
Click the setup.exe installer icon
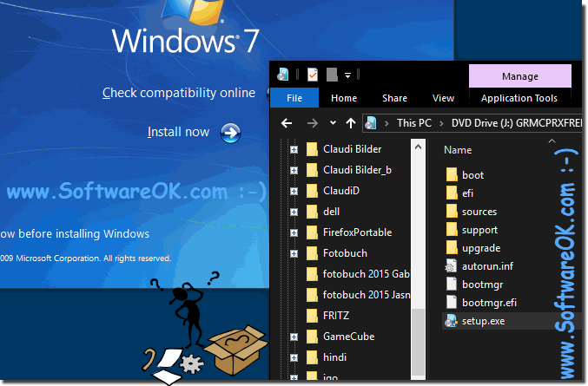tap(451, 321)
